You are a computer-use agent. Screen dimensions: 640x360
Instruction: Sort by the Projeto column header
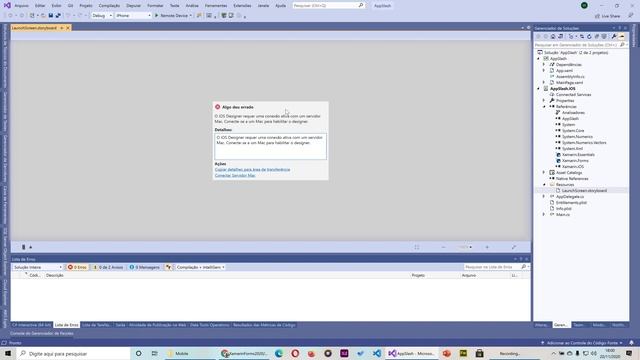(418, 276)
